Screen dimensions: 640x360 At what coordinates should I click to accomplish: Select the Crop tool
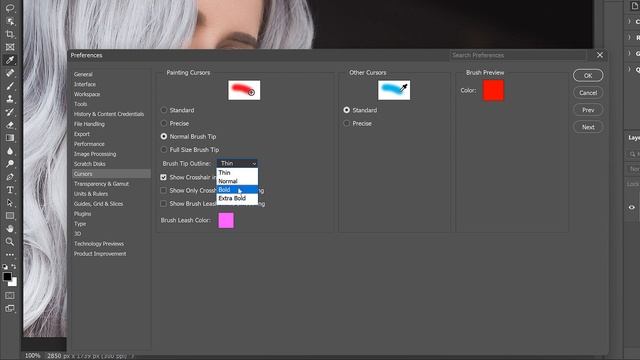(10, 34)
